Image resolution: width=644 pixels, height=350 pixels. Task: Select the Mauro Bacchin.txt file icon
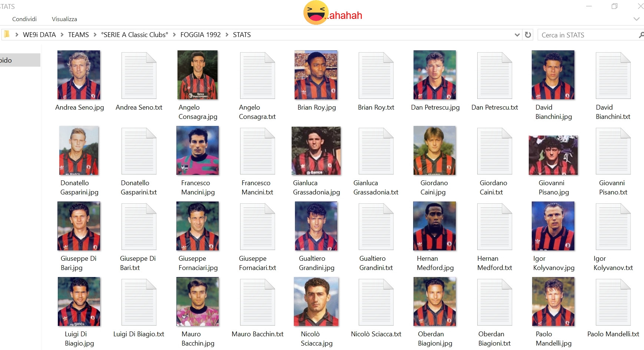click(x=258, y=302)
